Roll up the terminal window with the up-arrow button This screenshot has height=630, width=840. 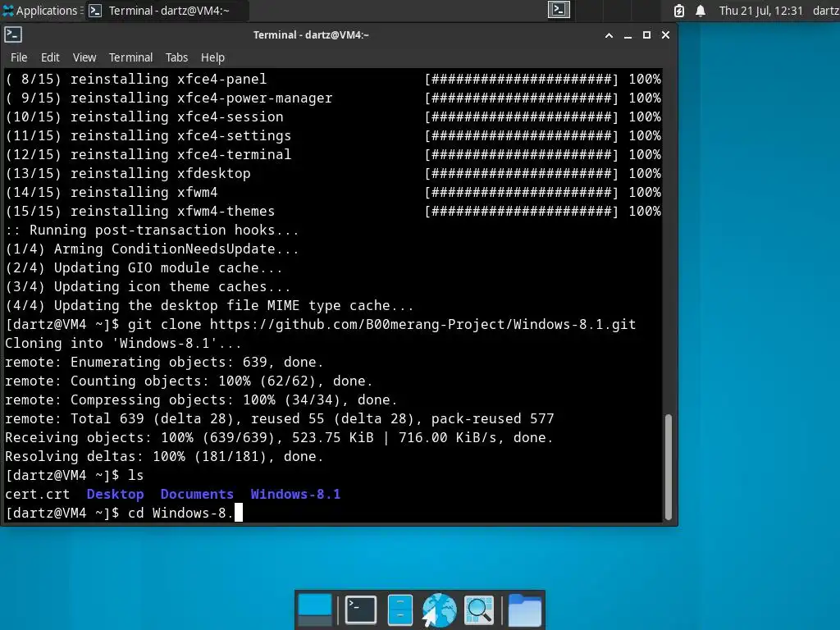click(x=609, y=35)
